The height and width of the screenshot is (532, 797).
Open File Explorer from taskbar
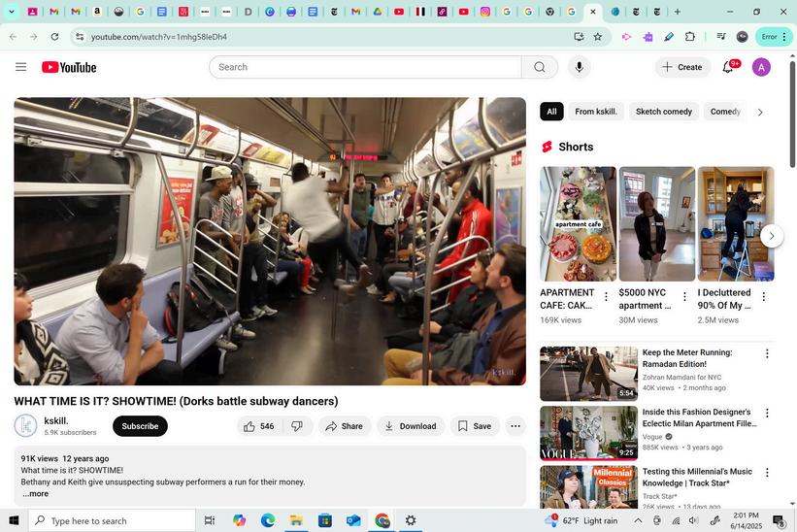296,520
